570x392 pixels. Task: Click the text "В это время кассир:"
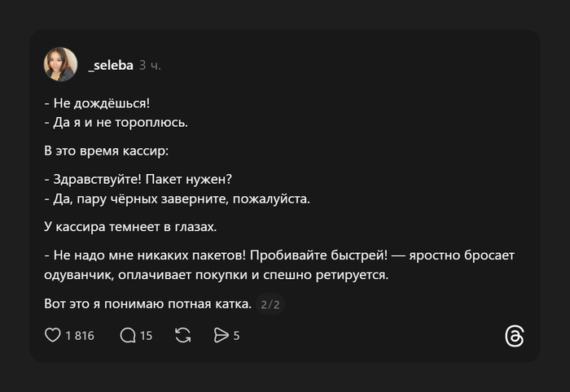point(106,150)
